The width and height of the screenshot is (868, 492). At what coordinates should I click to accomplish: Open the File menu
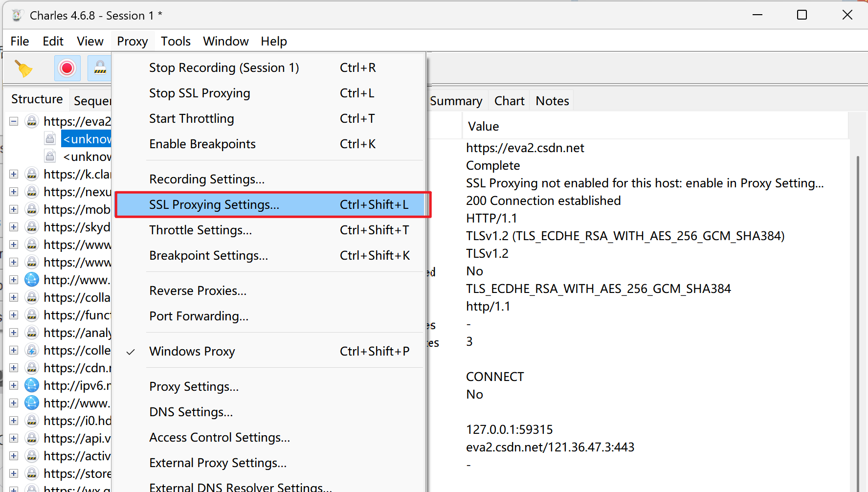click(20, 41)
